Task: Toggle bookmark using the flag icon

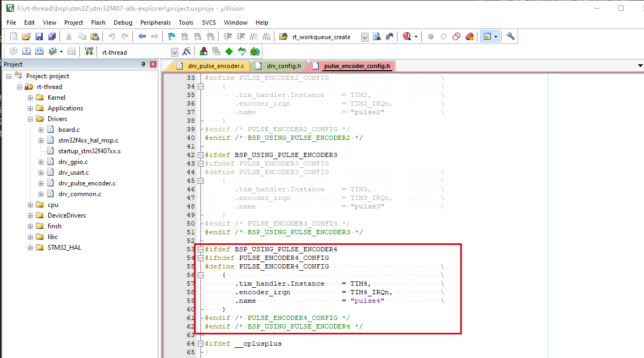Action: (x=171, y=36)
